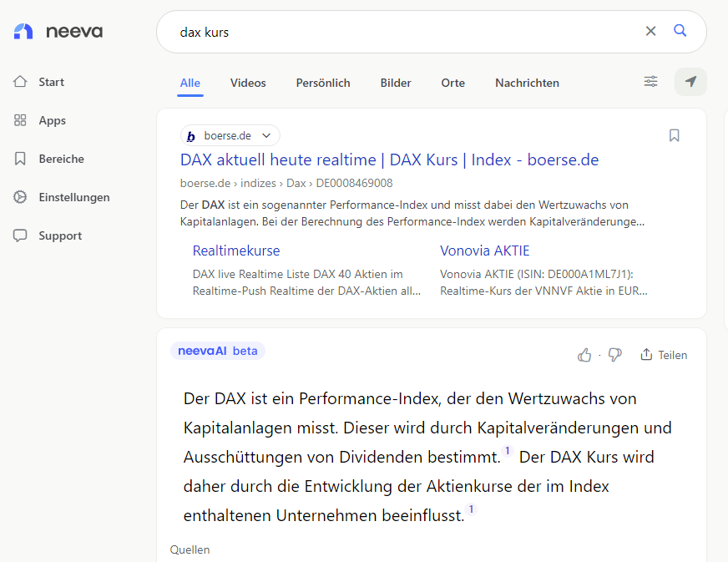Clear the search query with X
Image resolution: width=728 pixels, height=562 pixels.
coord(650,31)
